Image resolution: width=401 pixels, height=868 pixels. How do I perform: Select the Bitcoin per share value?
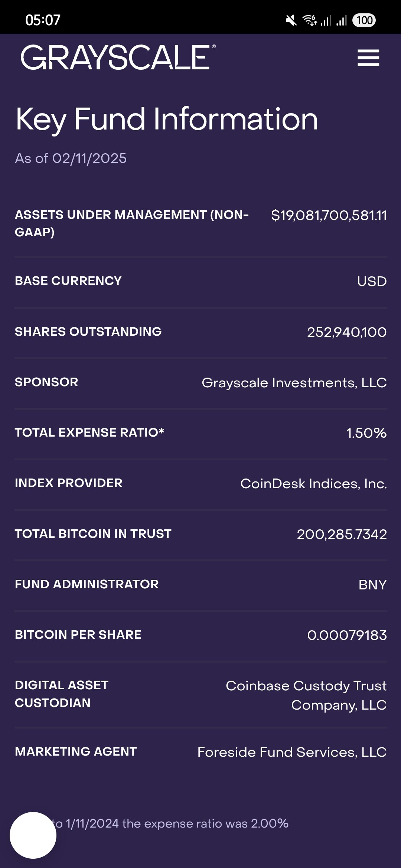coord(347,635)
